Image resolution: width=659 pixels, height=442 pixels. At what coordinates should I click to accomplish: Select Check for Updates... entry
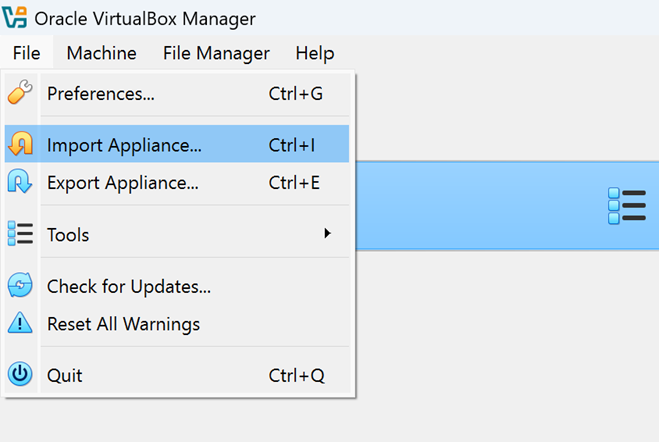128,287
